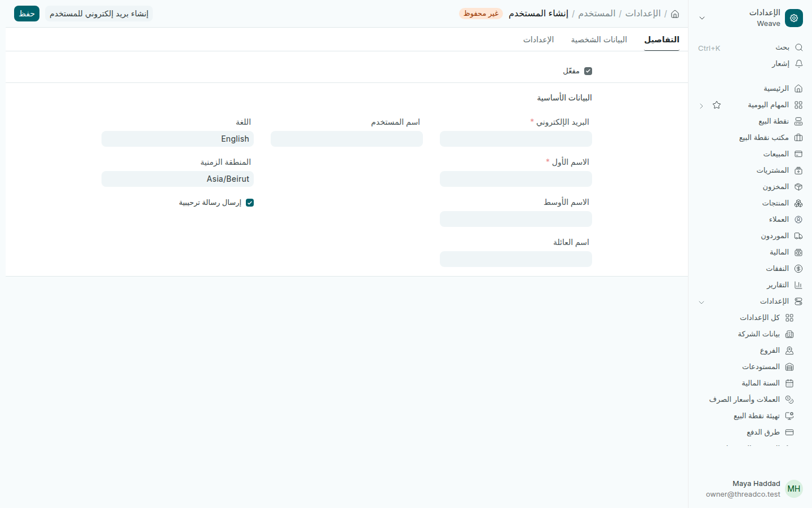
Task: Click the اسم المستخدم input field
Action: (347, 139)
